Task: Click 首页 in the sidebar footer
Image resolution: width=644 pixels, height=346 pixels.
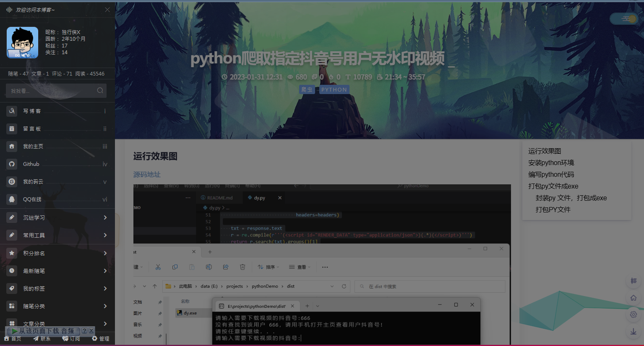Action: pos(13,338)
